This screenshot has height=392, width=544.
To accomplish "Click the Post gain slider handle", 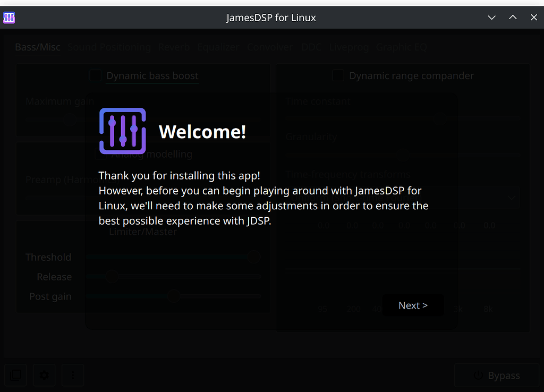I will tap(174, 296).
